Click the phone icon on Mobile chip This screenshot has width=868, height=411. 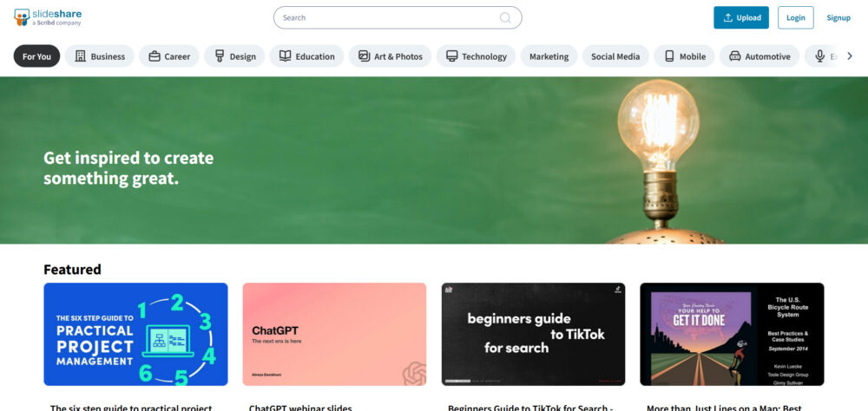669,55
